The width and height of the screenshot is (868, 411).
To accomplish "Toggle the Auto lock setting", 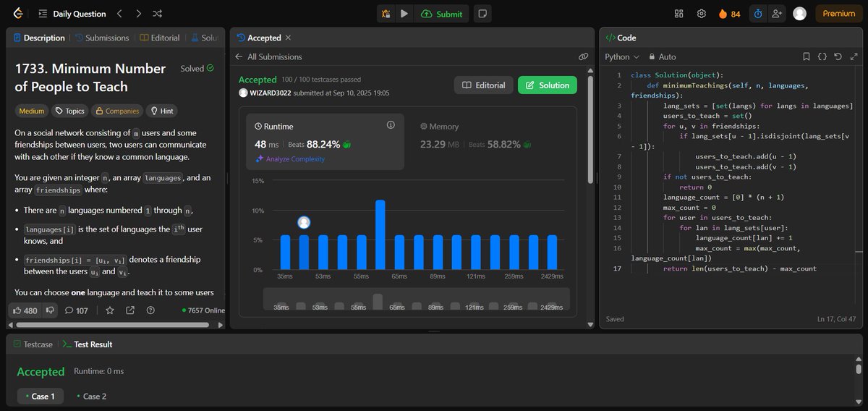I will [663, 56].
